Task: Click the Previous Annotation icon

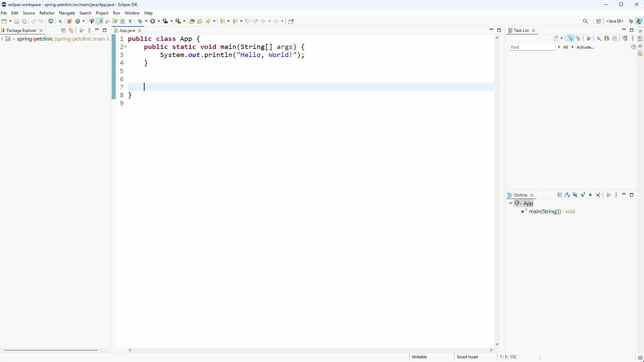Action: pyautogui.click(x=235, y=21)
